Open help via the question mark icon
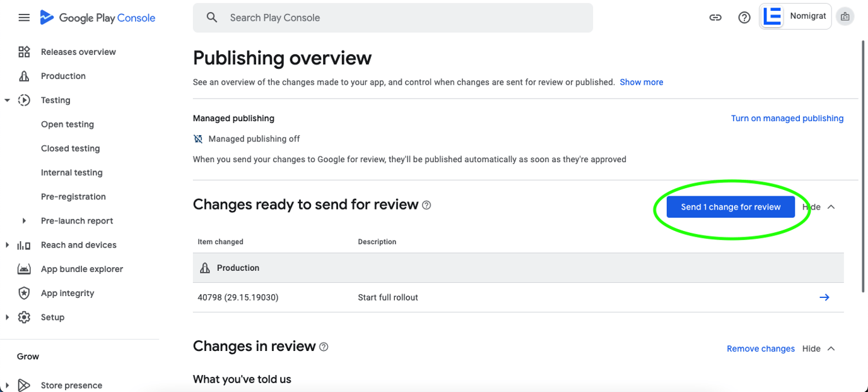Screen dimensions: 868x392 click(x=744, y=18)
